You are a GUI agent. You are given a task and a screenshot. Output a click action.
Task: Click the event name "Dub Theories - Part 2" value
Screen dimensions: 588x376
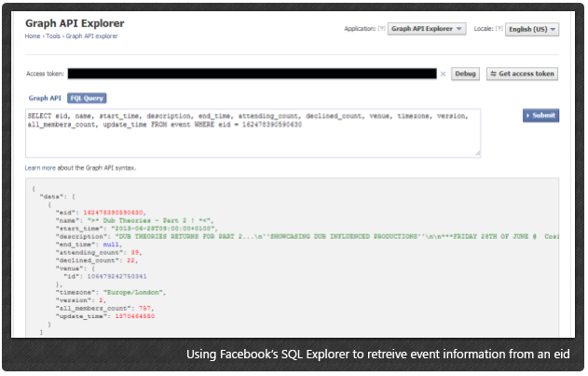pyautogui.click(x=150, y=220)
